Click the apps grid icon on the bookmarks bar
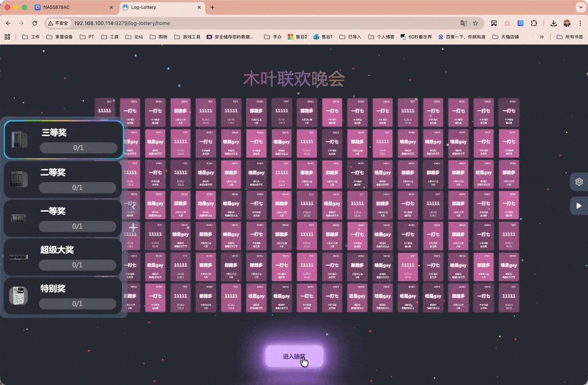Image resolution: width=588 pixels, height=385 pixels. click(x=9, y=37)
